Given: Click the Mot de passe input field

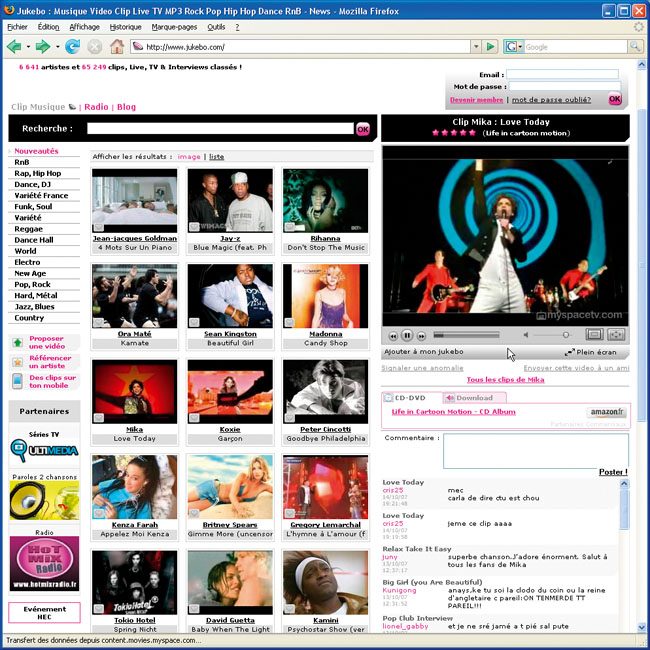Looking at the screenshot, I should coord(565,87).
